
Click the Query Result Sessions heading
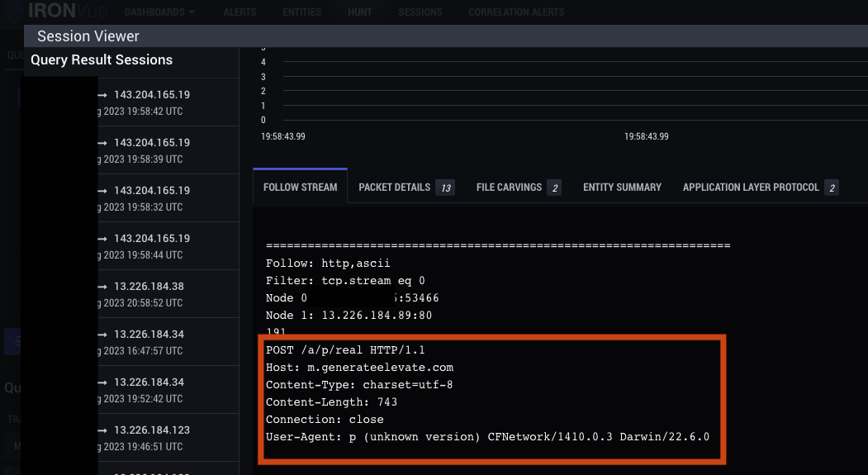102,59
